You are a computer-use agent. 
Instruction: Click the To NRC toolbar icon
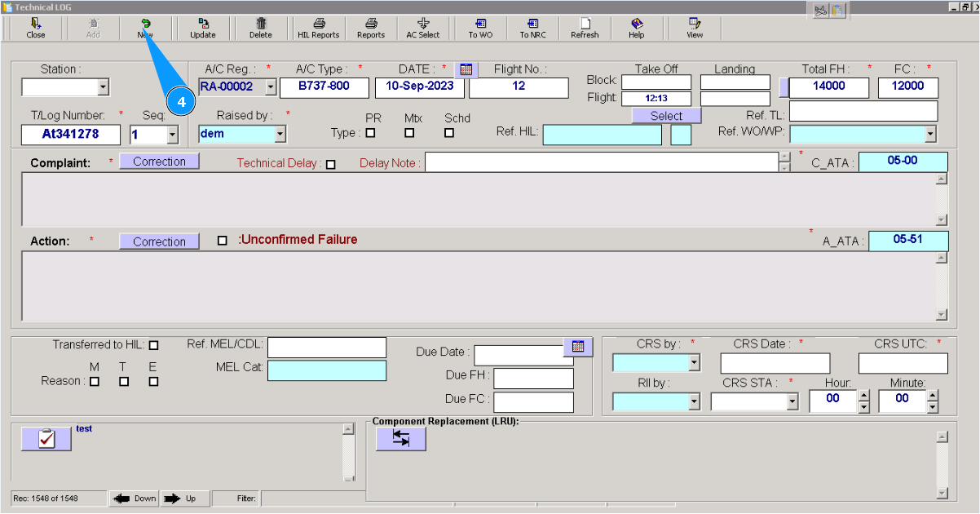tap(532, 29)
